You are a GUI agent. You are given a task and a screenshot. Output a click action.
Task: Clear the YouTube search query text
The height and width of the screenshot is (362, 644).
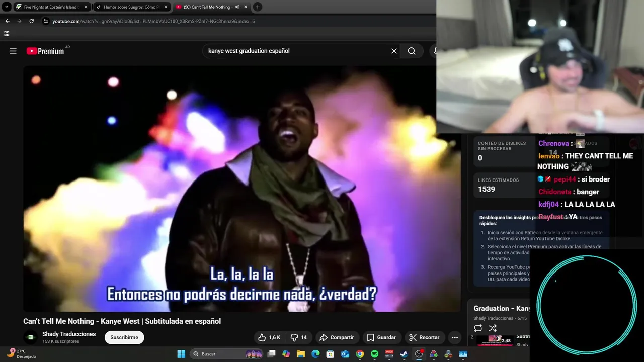[x=394, y=51]
